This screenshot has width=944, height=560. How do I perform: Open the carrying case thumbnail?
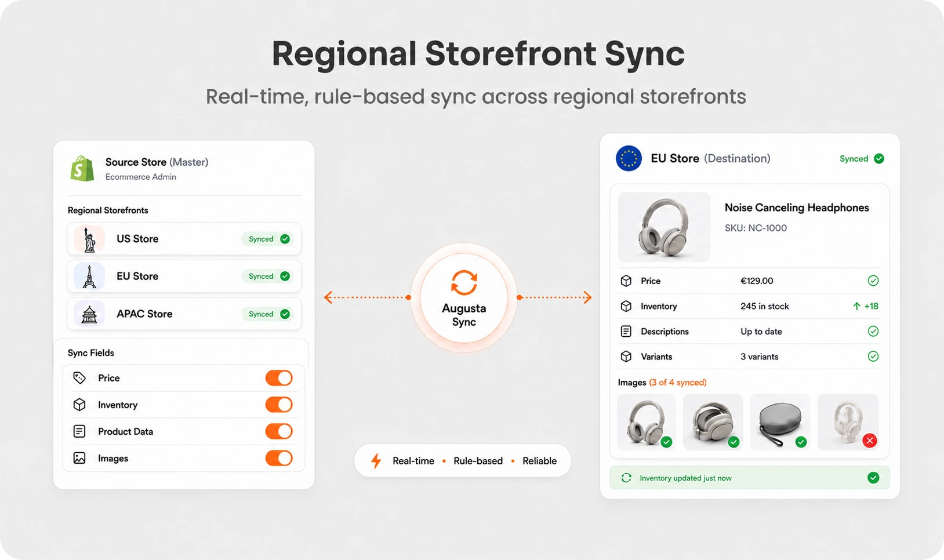pos(780,422)
